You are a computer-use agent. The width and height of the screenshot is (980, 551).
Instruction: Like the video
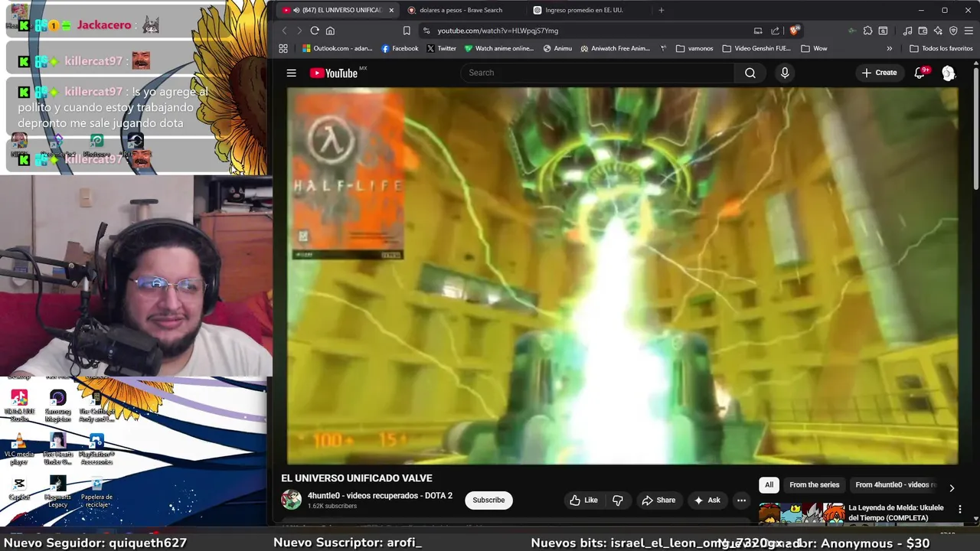point(583,500)
